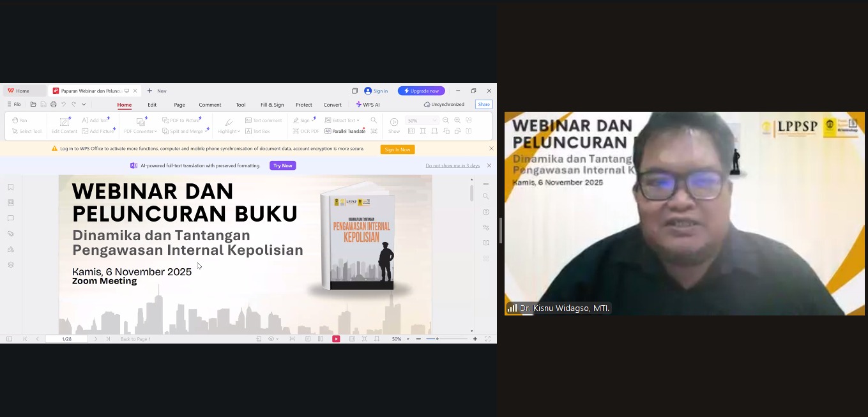Open the Protect ribbon tab

[304, 105]
